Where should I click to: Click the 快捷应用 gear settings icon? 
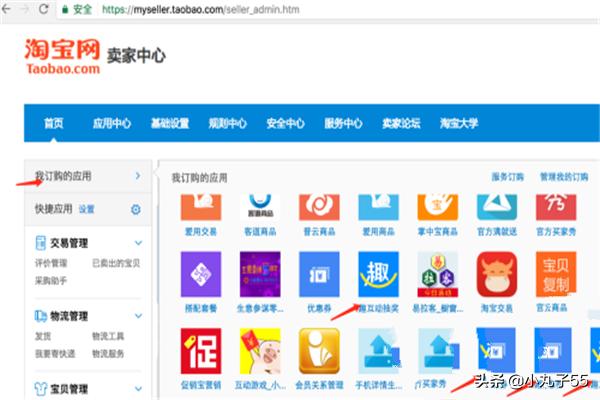click(x=135, y=209)
